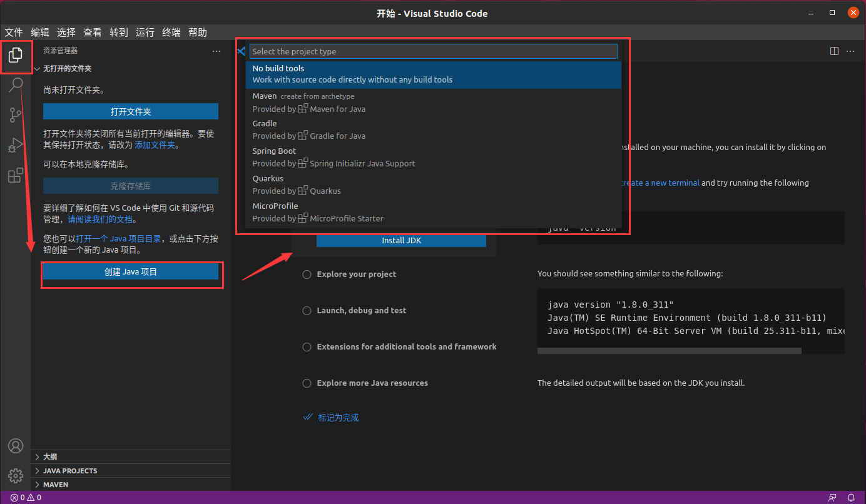
Task: Open the Run and Debug view icon
Action: point(16,145)
